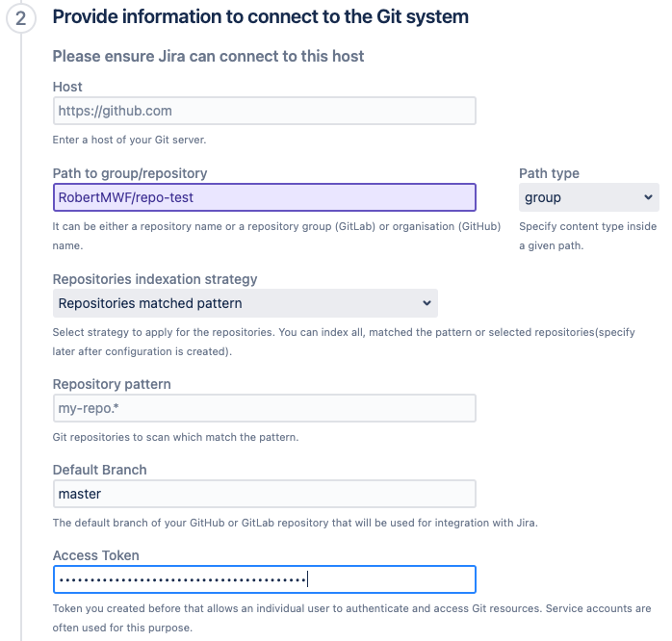
Task: Click the Access Token label
Action: (95, 555)
